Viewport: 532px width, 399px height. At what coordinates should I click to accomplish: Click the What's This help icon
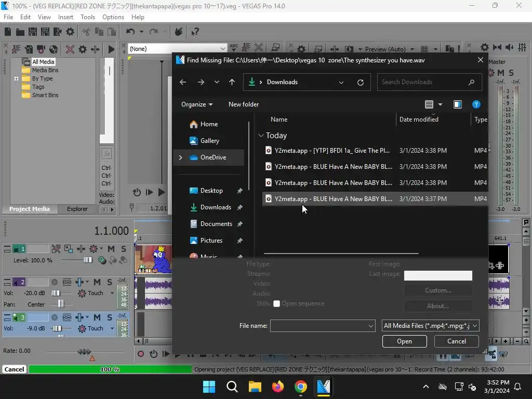[195, 32]
